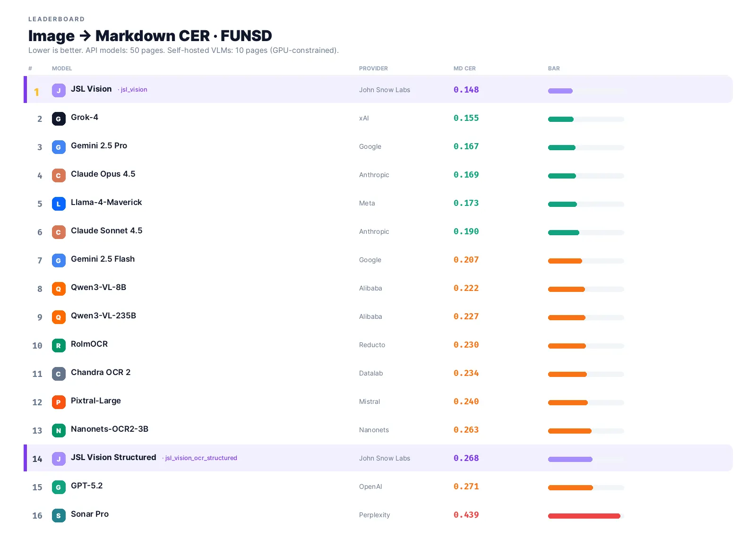This screenshot has height=555, width=756.
Task: Click the Sonar Pro S avatar icon
Action: 59,515
